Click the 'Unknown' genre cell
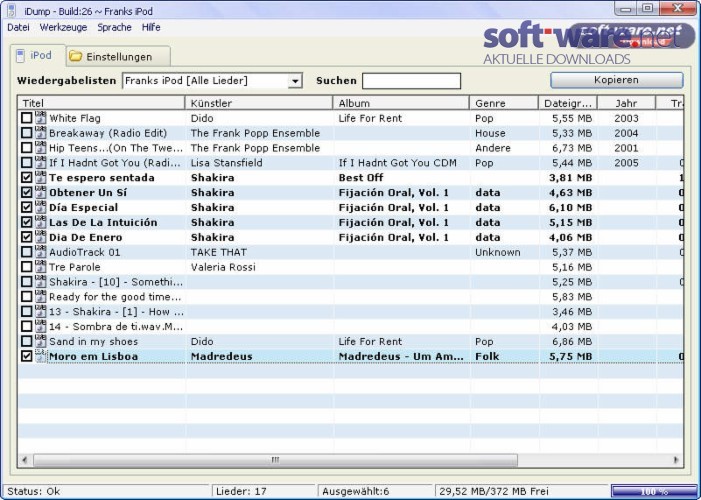Image resolution: width=701 pixels, height=500 pixels. tap(498, 252)
